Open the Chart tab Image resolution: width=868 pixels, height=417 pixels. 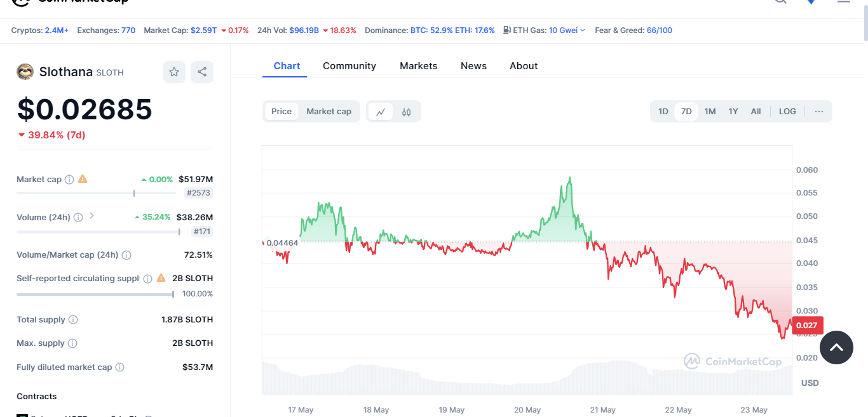(x=287, y=66)
